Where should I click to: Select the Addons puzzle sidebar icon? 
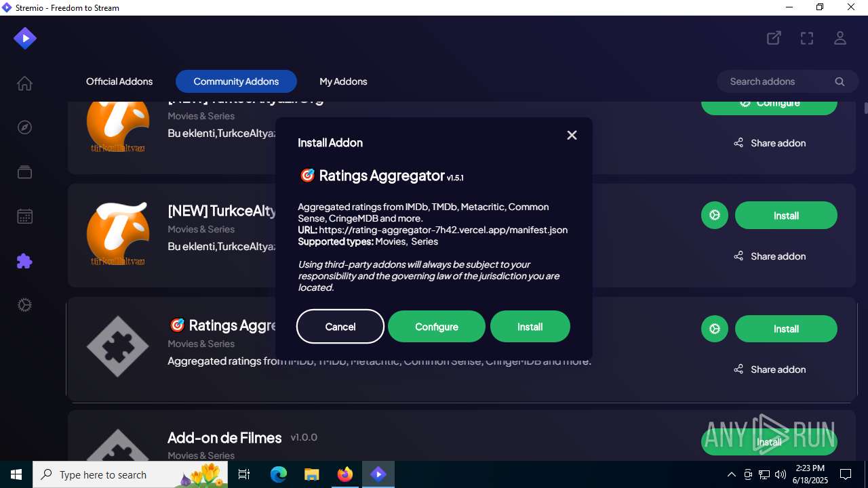tap(24, 261)
